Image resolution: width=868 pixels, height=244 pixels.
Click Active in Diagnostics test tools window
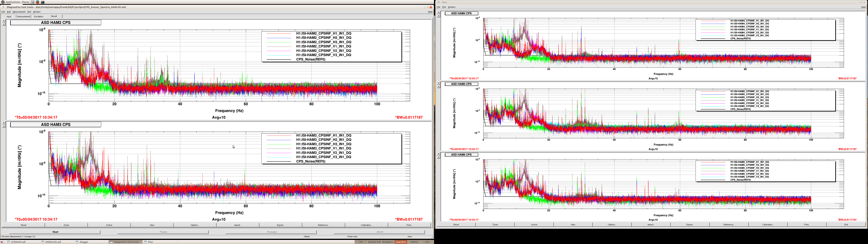(x=109, y=225)
